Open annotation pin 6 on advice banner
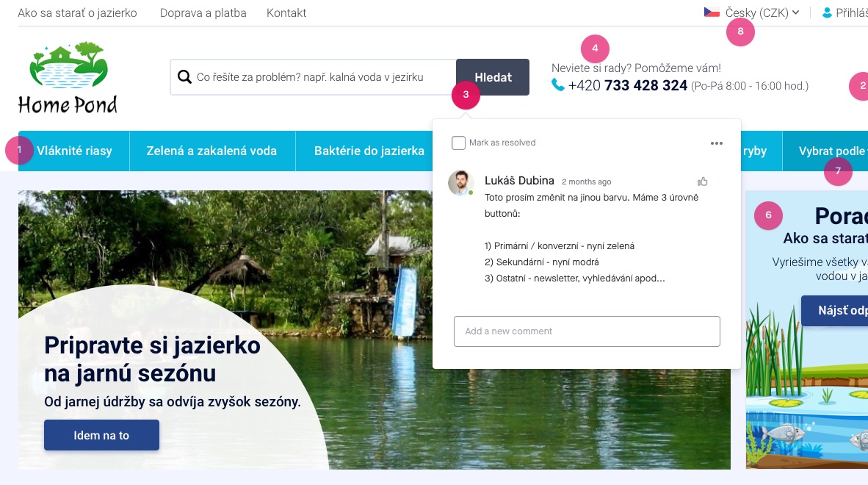Screen dimensions: 868x485 [768, 215]
